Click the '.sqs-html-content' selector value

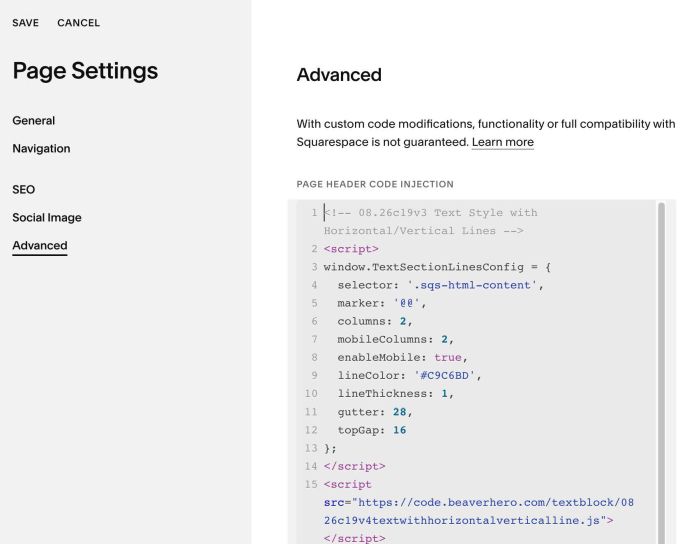click(x=472, y=285)
